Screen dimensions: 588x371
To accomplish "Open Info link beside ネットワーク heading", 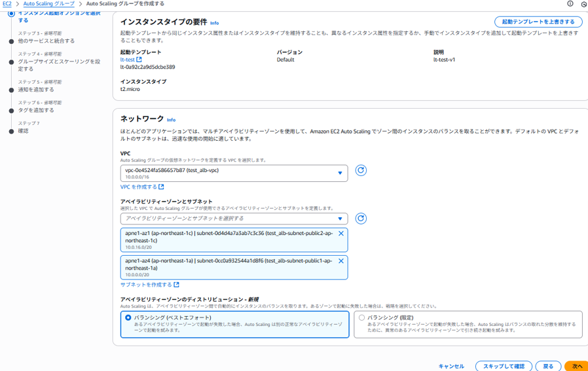I will 171,120.
